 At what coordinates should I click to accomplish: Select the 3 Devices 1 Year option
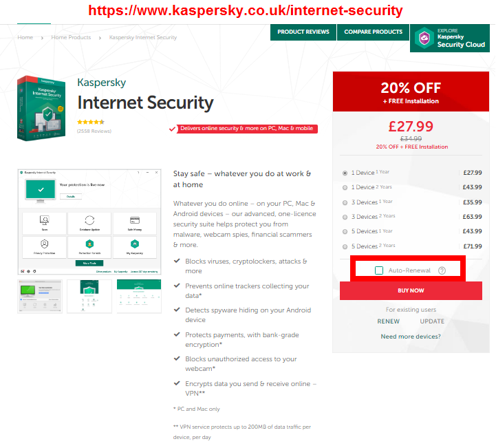[345, 202]
